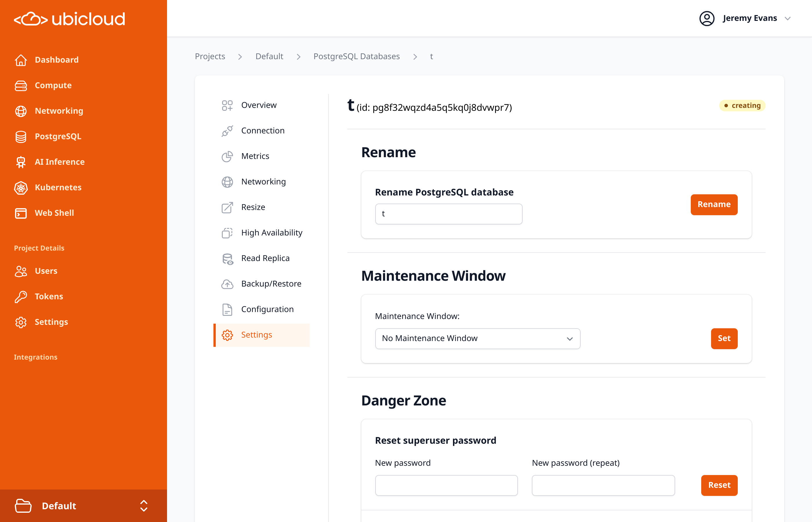The image size is (812, 522).
Task: Click the Kubernetes helm icon in sidebar
Action: [21, 187]
